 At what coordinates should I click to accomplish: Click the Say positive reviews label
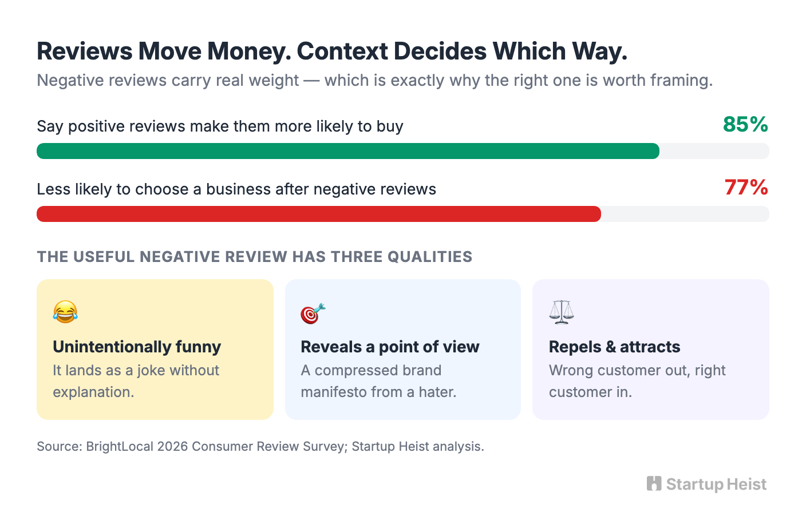(x=220, y=126)
